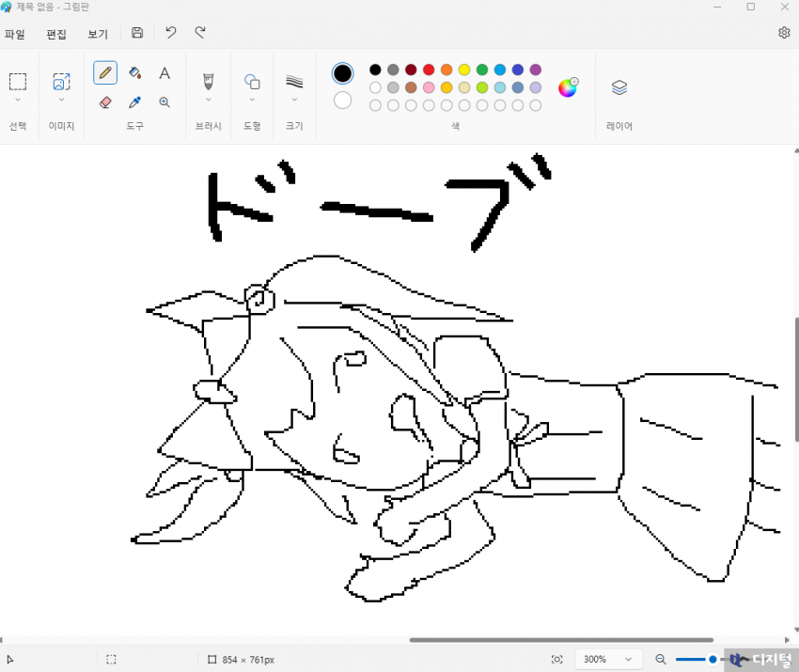Open the 파일 menu
The width and height of the screenshot is (799, 672).
pos(15,34)
